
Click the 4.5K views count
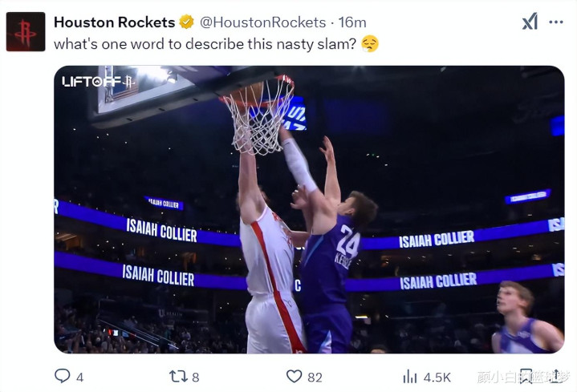(x=437, y=376)
